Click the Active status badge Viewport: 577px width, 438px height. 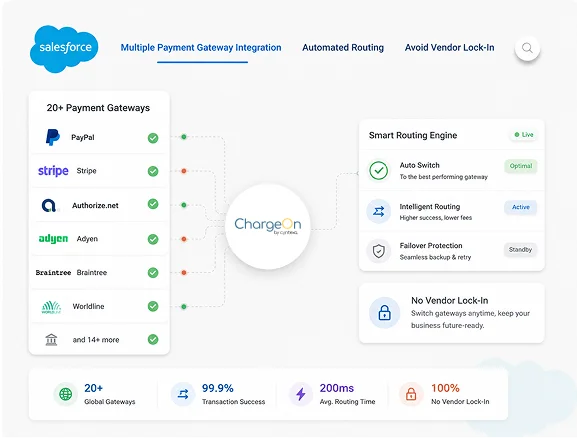pyautogui.click(x=521, y=207)
